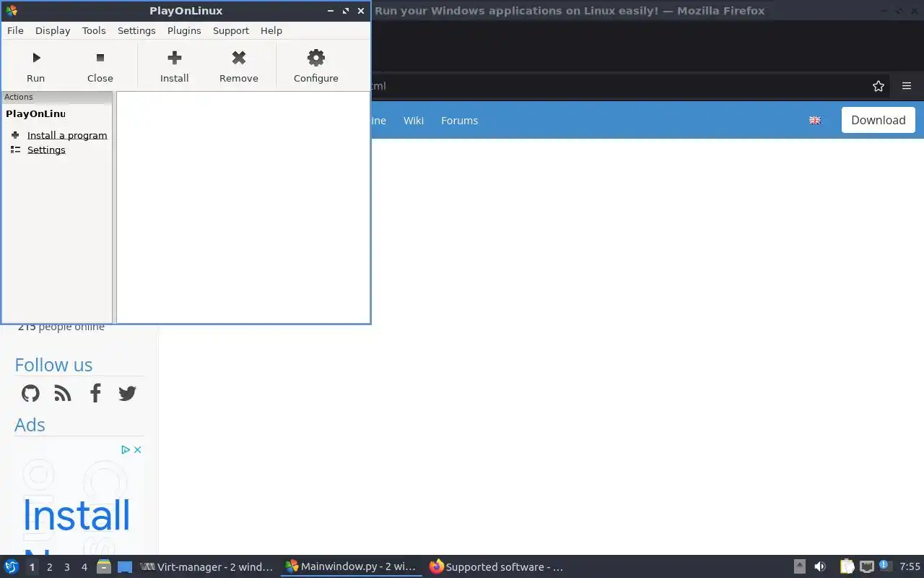Click the PlayOnLinux logo in the title bar
The height and width of the screenshot is (578, 924).
(12, 11)
